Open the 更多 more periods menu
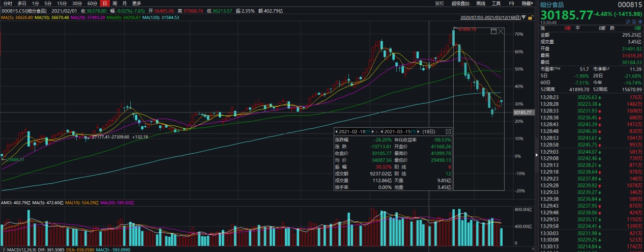This screenshot has width=644, height=252. click(x=136, y=4)
